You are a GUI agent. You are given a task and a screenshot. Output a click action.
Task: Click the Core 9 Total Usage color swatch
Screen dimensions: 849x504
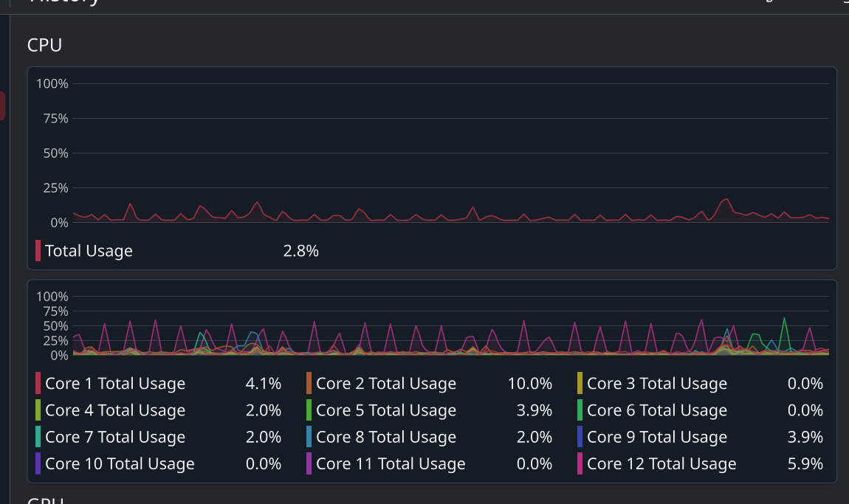580,437
